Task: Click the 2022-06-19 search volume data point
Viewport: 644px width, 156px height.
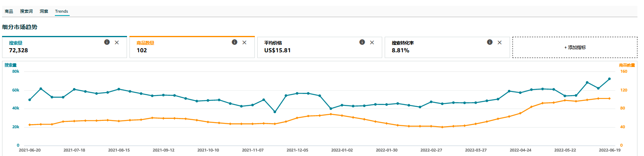Action: [x=609, y=79]
